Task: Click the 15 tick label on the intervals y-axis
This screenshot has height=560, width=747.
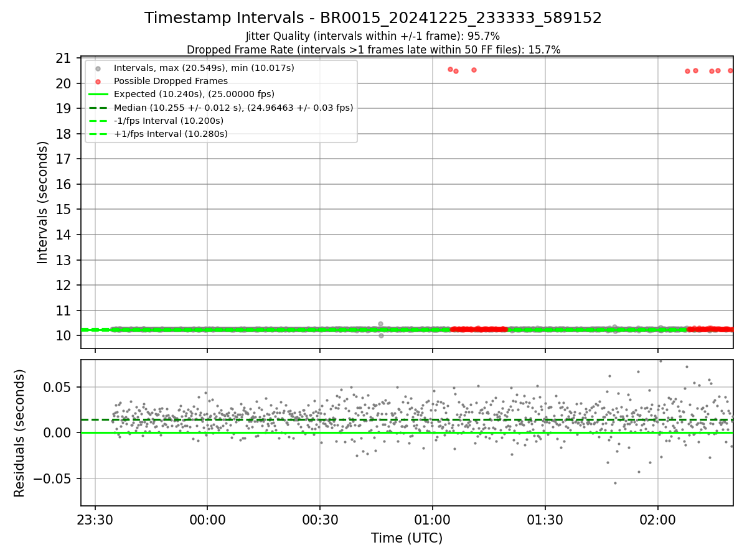Action: 65,210
